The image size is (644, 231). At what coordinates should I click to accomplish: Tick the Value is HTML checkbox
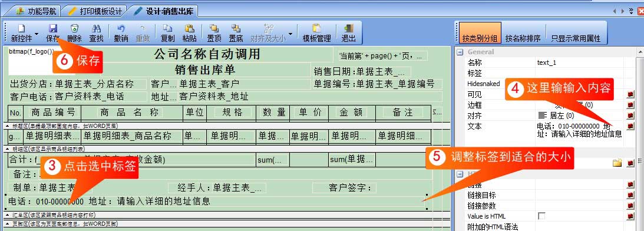point(541,216)
